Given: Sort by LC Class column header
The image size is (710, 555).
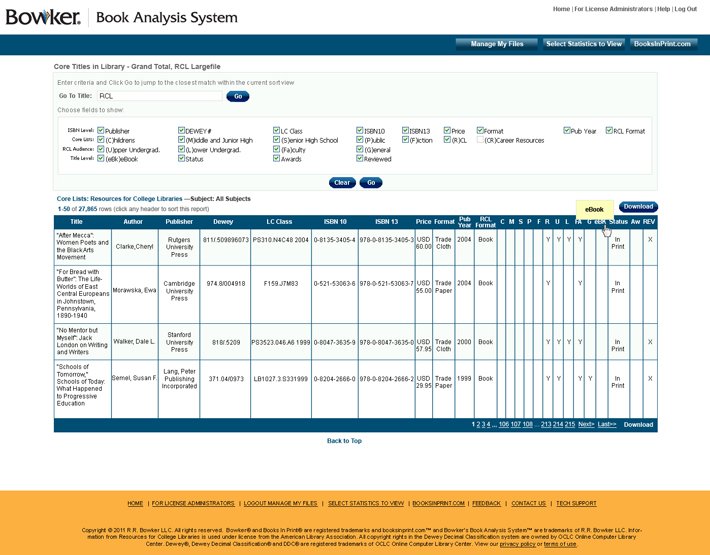Looking at the screenshot, I should tap(279, 222).
